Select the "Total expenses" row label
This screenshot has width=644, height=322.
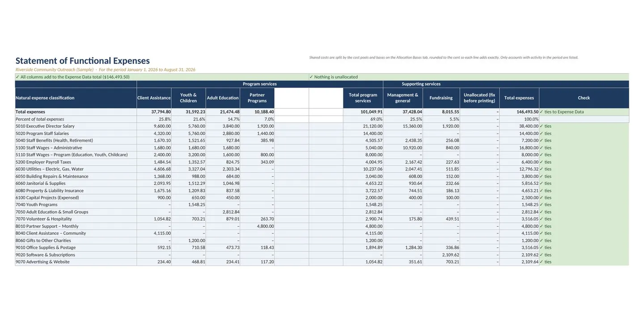click(30, 112)
